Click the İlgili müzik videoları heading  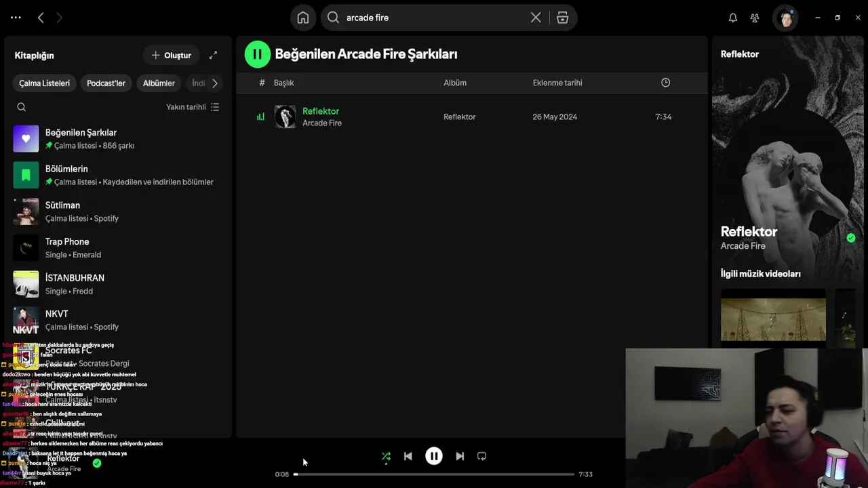coord(760,274)
